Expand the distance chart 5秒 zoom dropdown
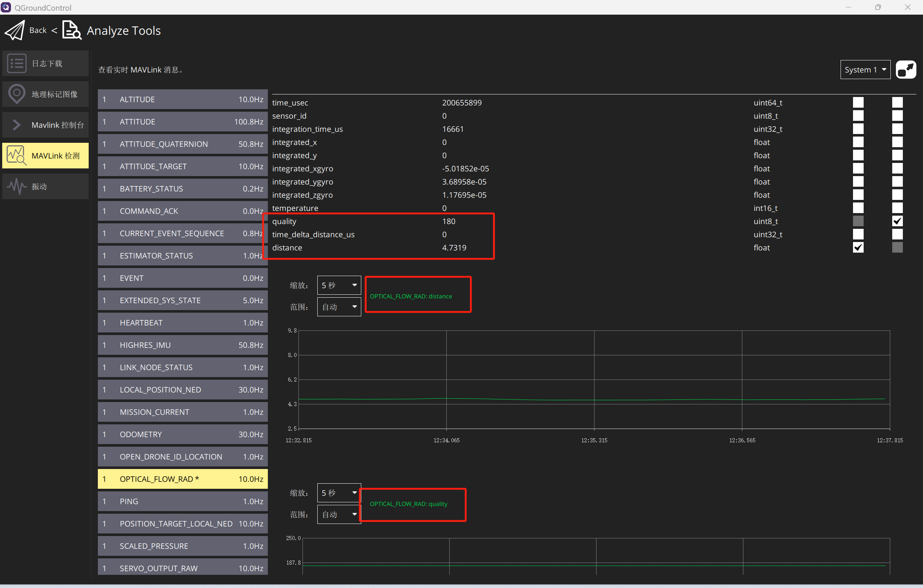Viewport: 923px width, 588px height. (339, 285)
